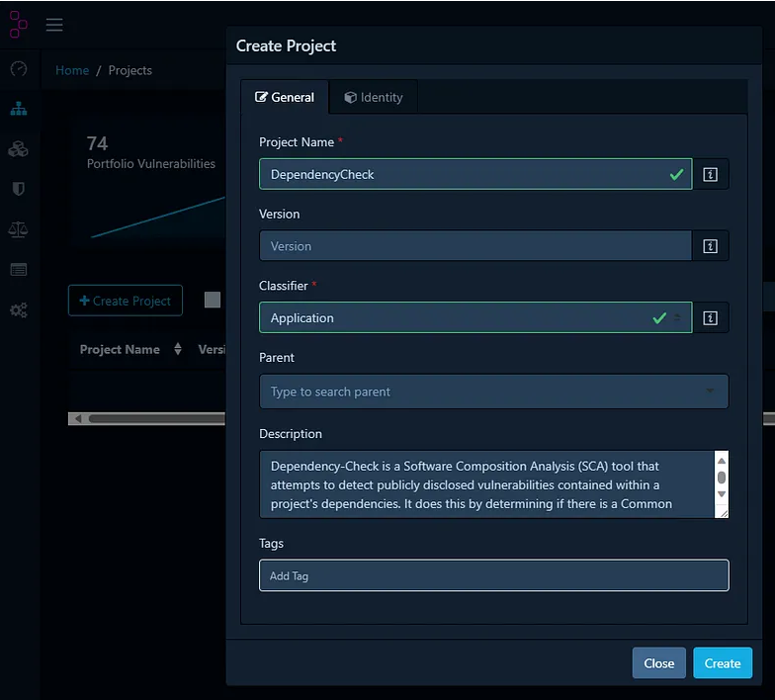Toggle the gray switch beside Create Project
Screen dimensions: 775x700
[x=213, y=300]
